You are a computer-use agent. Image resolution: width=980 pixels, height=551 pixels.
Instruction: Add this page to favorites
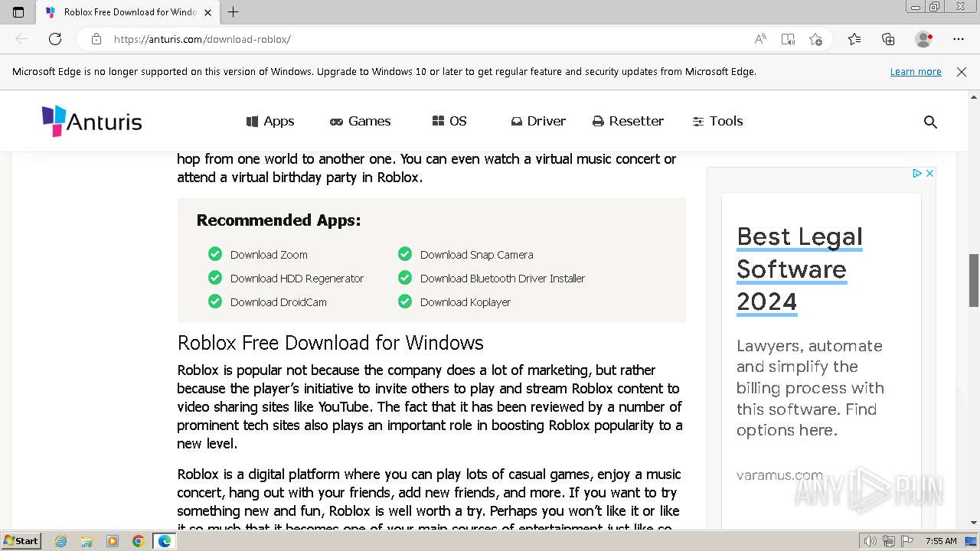pyautogui.click(x=815, y=39)
